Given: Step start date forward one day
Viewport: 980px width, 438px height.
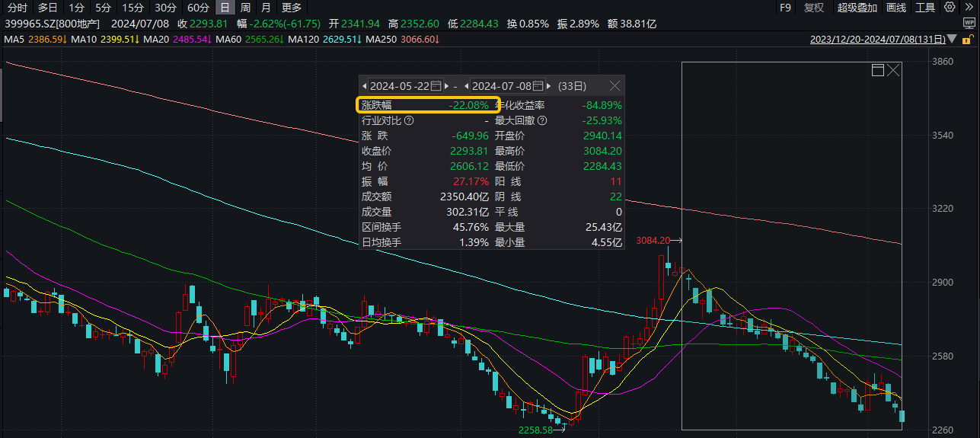Looking at the screenshot, I should (x=446, y=86).
